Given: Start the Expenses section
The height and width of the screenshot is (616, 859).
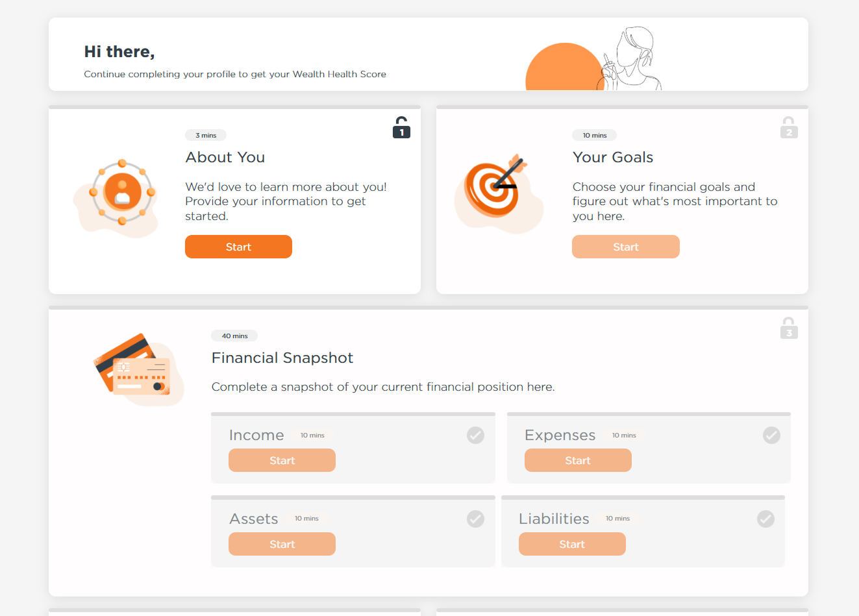Looking at the screenshot, I should (x=578, y=460).
